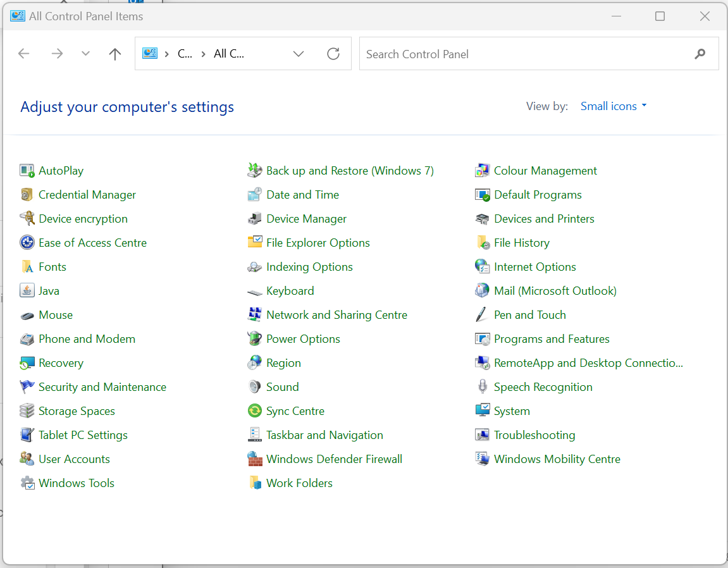Click the Credential Manager safe icon
Viewport: 728px width, 568px height.
point(27,195)
